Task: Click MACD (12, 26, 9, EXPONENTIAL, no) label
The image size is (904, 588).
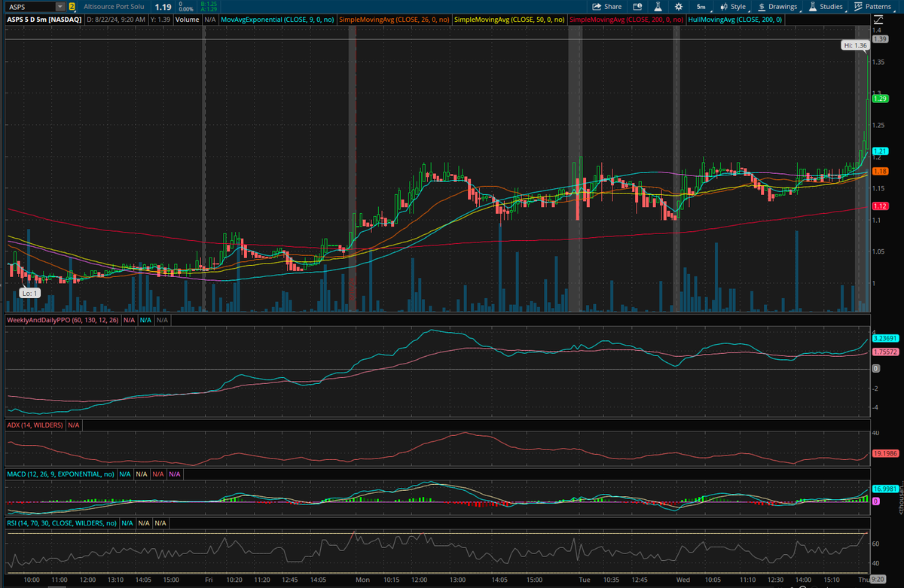Action: point(60,474)
